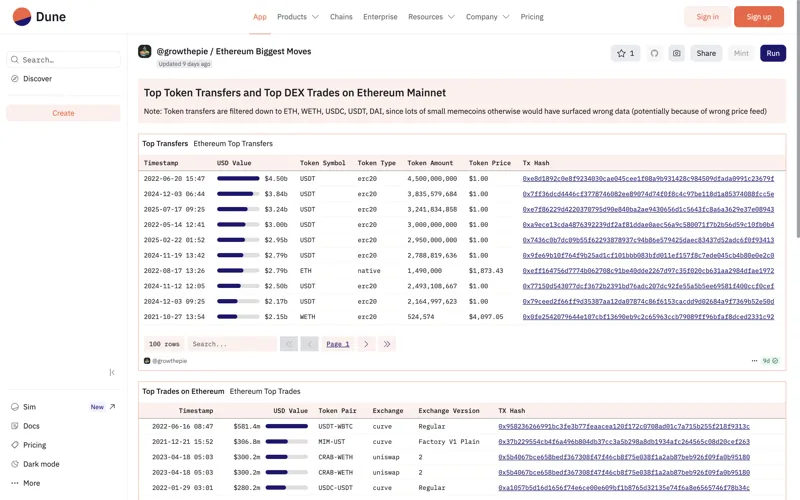Open the GitHub icon button
The width and height of the screenshot is (800, 500).
654,53
